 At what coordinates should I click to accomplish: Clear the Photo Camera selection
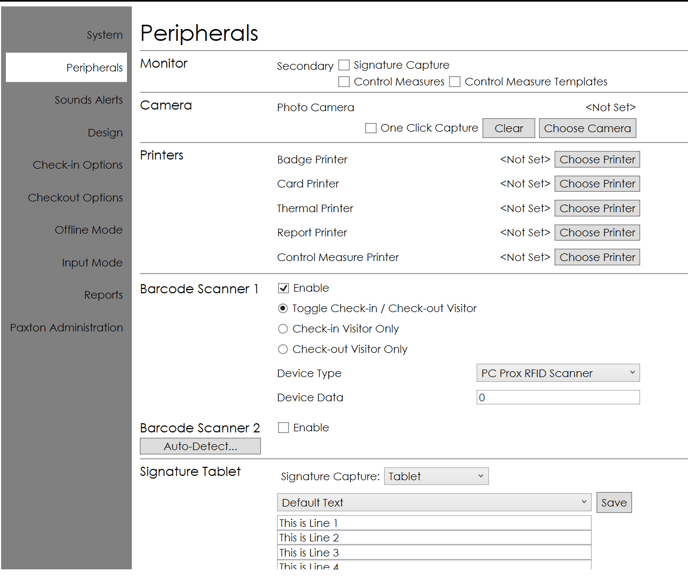click(x=508, y=128)
